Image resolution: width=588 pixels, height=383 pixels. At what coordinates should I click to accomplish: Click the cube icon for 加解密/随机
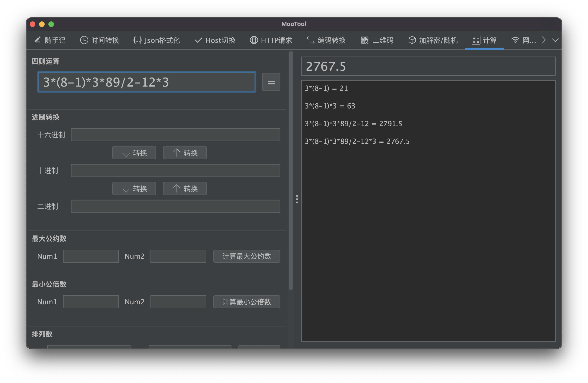[412, 40]
